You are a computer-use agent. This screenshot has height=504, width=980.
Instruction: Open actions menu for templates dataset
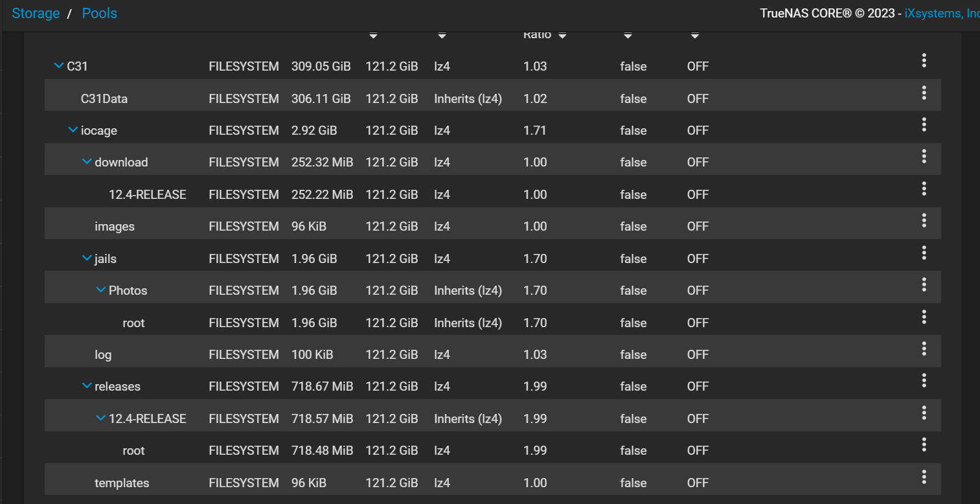(924, 477)
